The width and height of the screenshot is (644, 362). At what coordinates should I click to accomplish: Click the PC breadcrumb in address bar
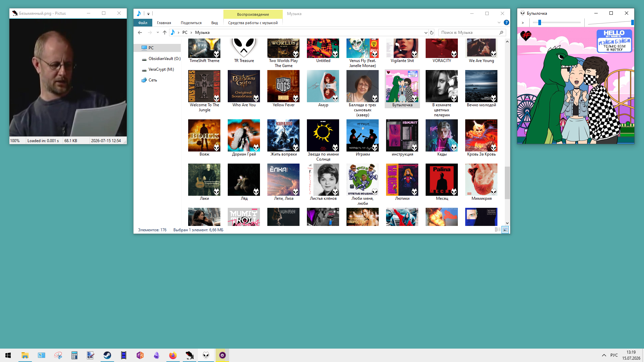click(x=185, y=33)
